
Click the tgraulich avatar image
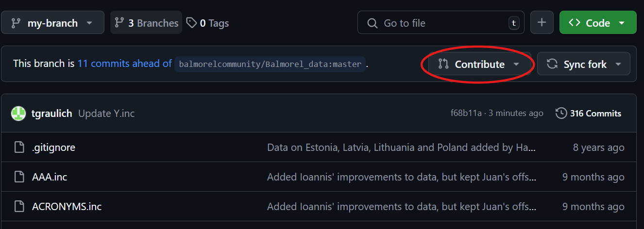pos(18,114)
